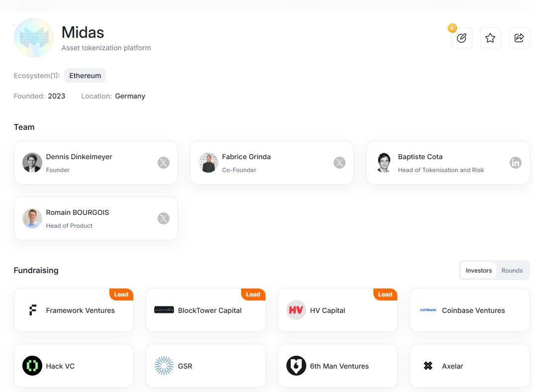Open the 6th Man Ventures investor name

coord(339,366)
